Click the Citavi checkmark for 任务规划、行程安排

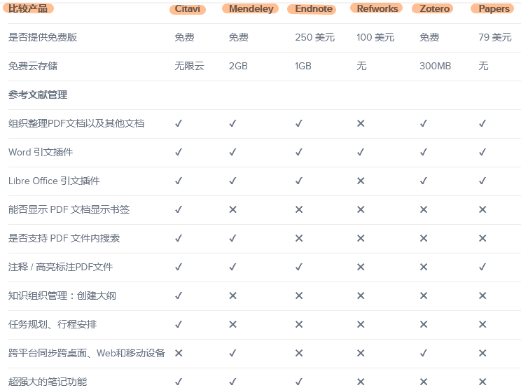[x=179, y=324]
